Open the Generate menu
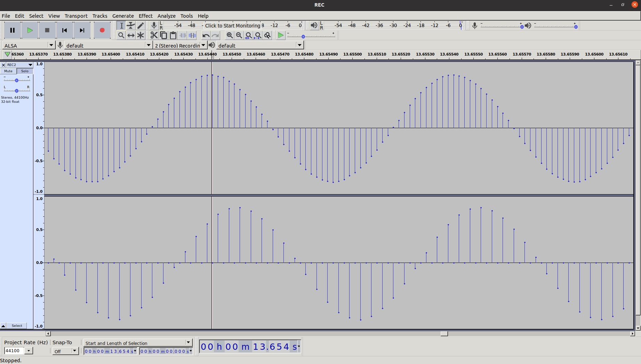 123,16
